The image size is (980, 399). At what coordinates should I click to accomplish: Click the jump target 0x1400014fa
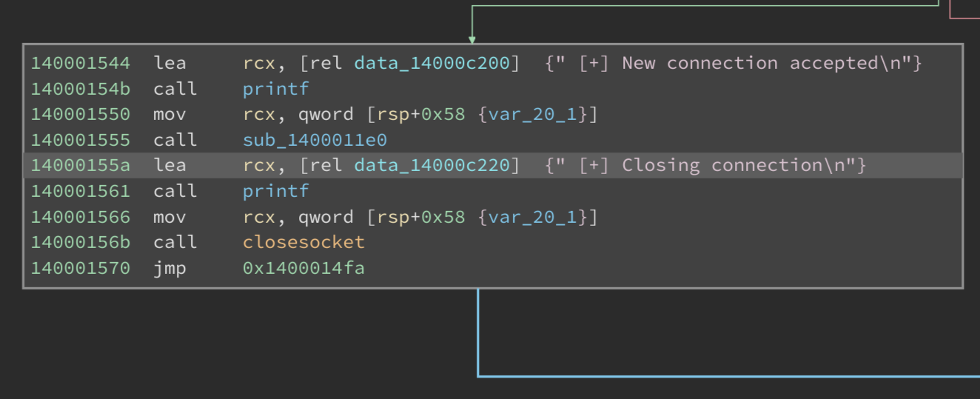point(303,268)
